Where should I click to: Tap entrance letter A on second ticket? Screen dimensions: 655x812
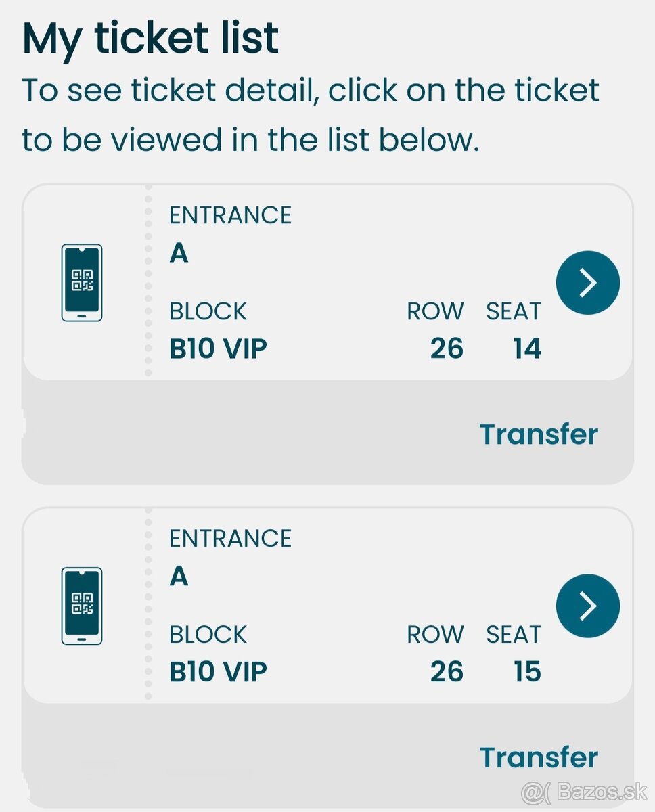coord(179,577)
